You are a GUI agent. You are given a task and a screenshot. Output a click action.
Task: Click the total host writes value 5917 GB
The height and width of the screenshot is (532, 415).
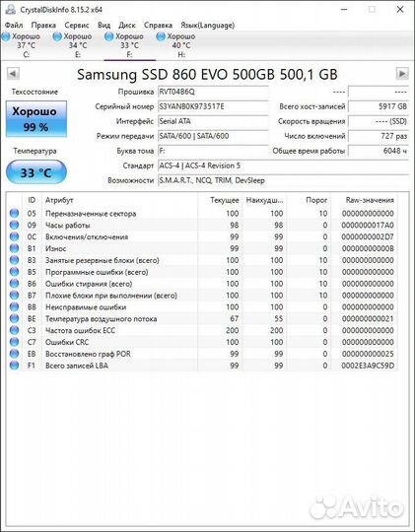[379, 106]
